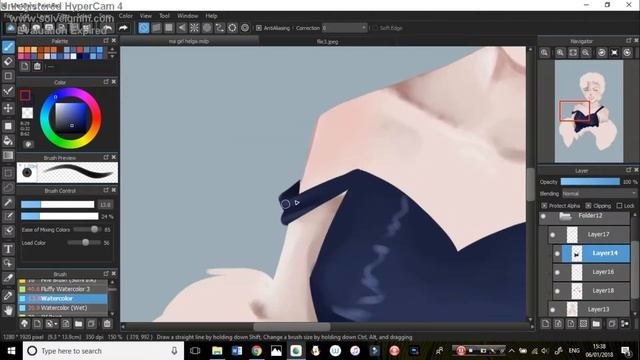The image size is (640, 360).
Task: Select the Eraser tool
Action: click(8, 61)
